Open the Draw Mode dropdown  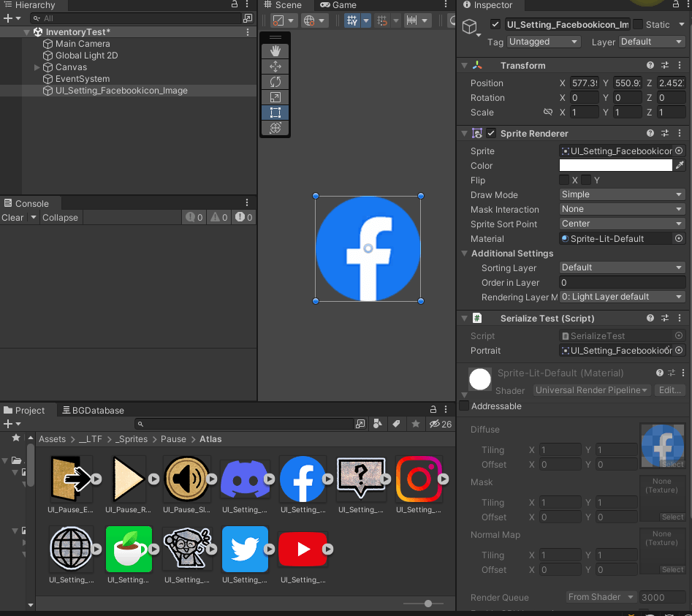click(x=622, y=194)
